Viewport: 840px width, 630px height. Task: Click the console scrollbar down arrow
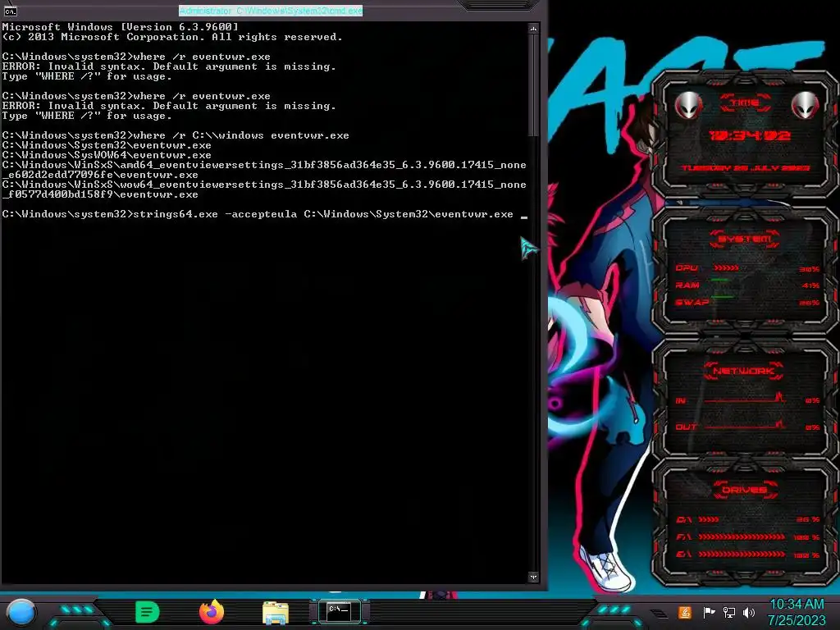point(533,577)
